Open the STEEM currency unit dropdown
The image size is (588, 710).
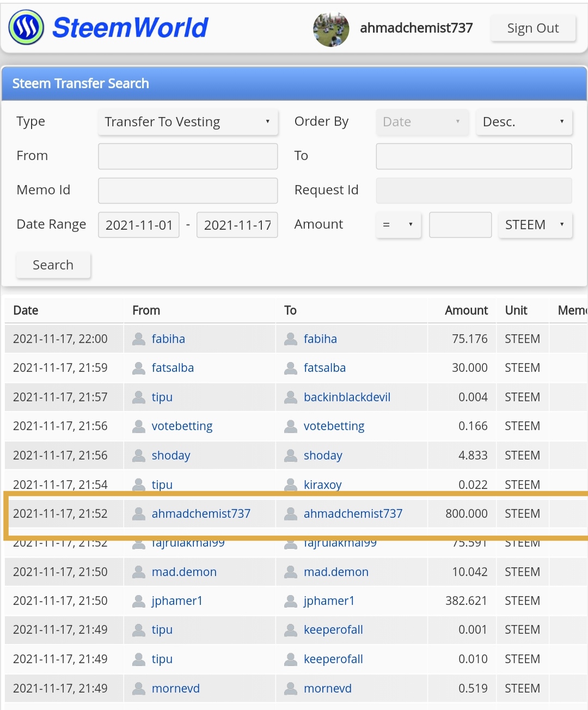tap(535, 224)
